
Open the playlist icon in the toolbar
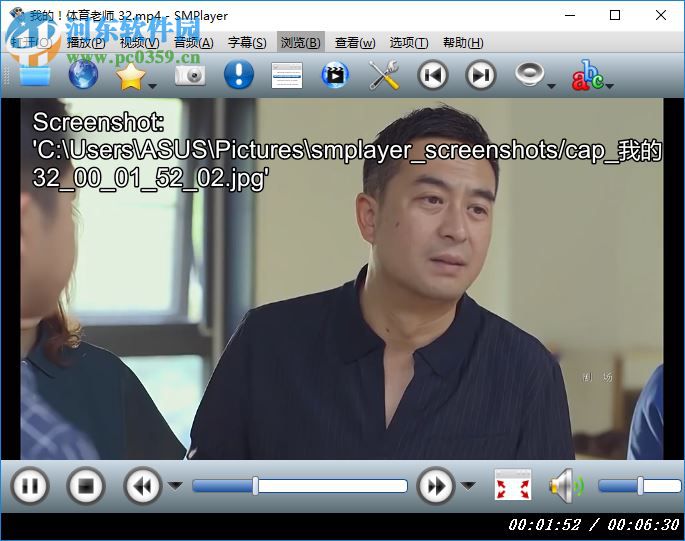[287, 75]
